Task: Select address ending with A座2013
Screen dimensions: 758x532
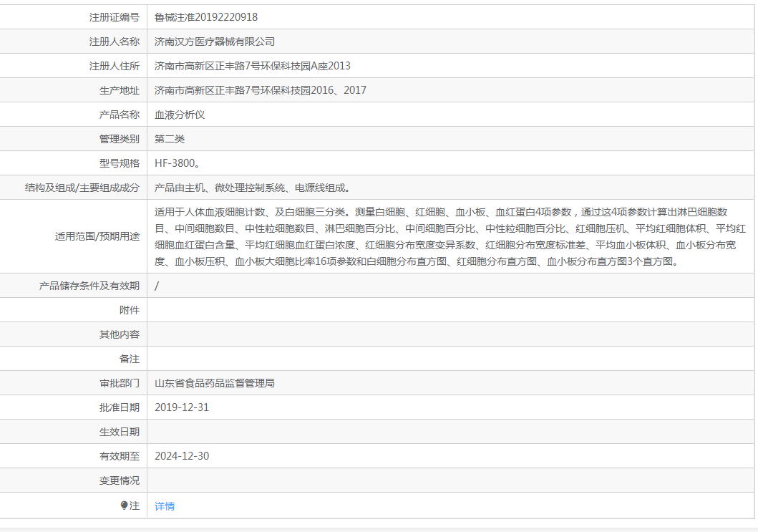Action: [253, 66]
